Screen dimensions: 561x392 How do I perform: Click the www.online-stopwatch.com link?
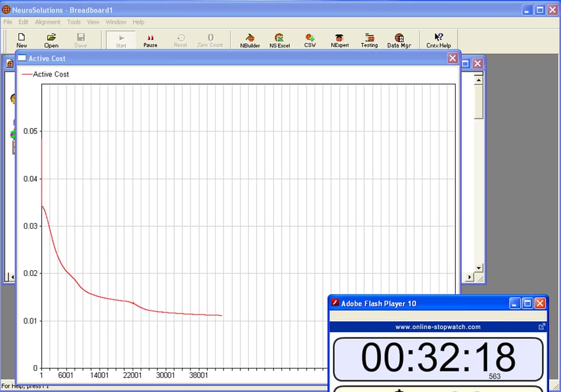[438, 327]
